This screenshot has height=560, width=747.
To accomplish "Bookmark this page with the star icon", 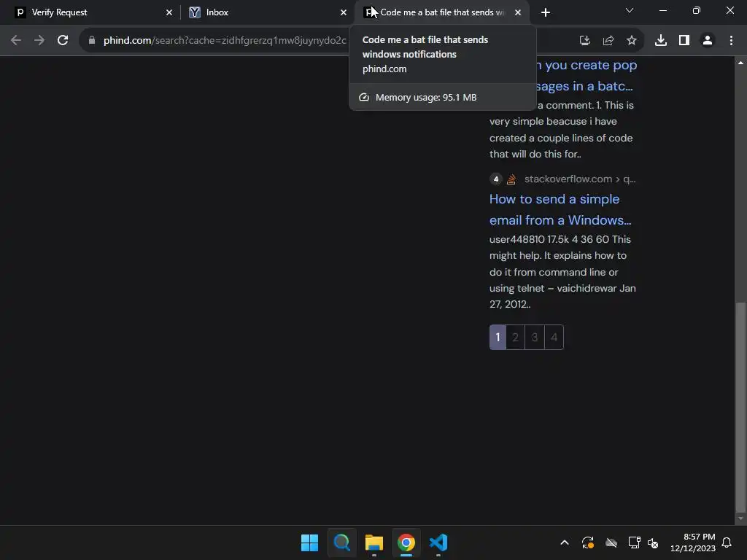I will [632, 41].
